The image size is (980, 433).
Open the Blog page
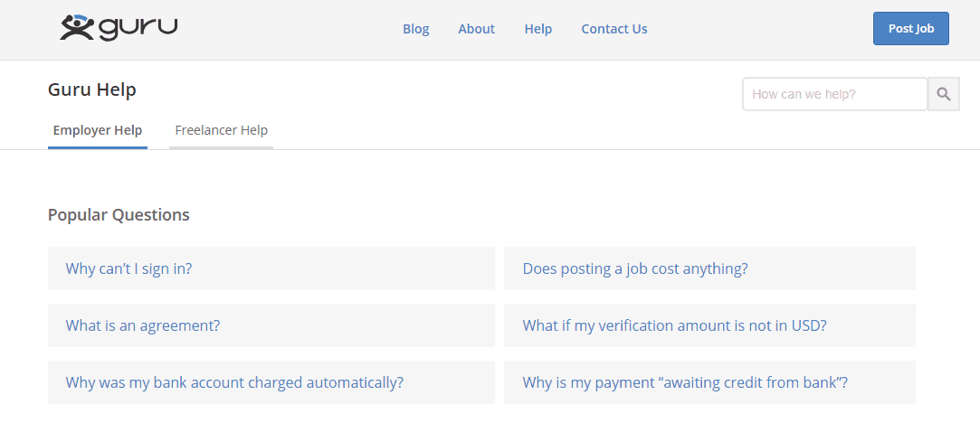[416, 29]
